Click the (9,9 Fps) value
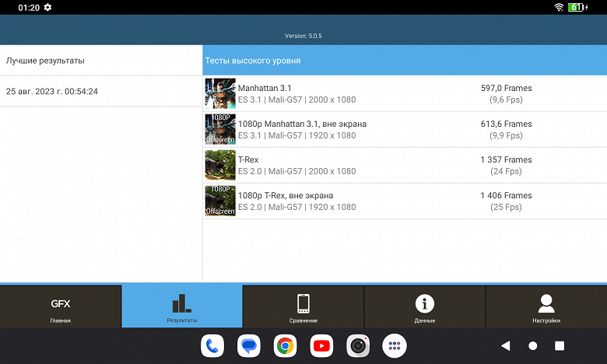The width and height of the screenshot is (607, 364). pos(506,135)
